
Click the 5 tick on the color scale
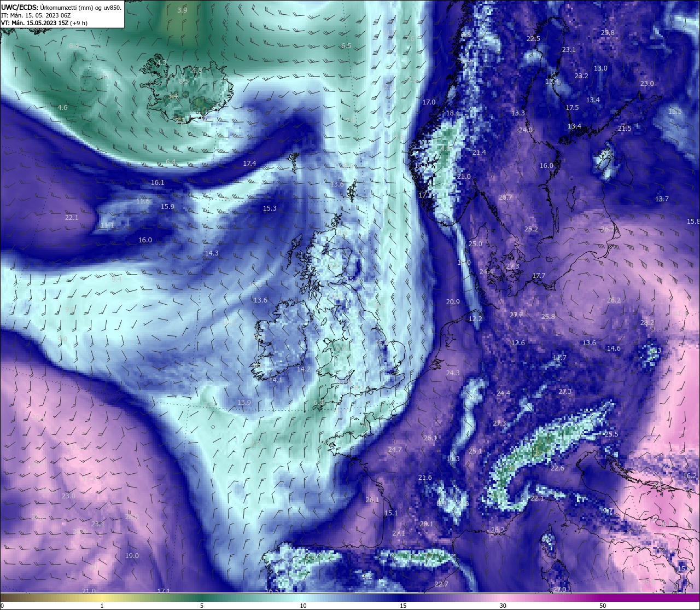[x=202, y=606]
